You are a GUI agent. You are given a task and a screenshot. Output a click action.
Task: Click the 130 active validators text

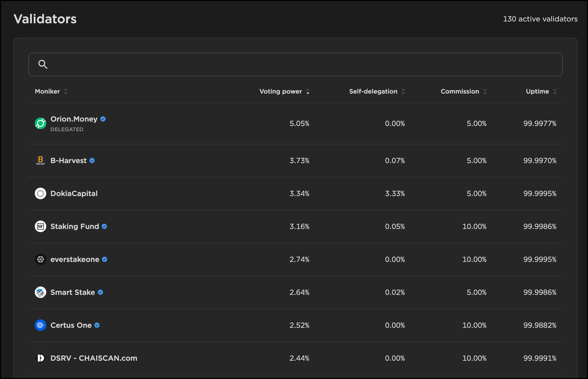[540, 19]
